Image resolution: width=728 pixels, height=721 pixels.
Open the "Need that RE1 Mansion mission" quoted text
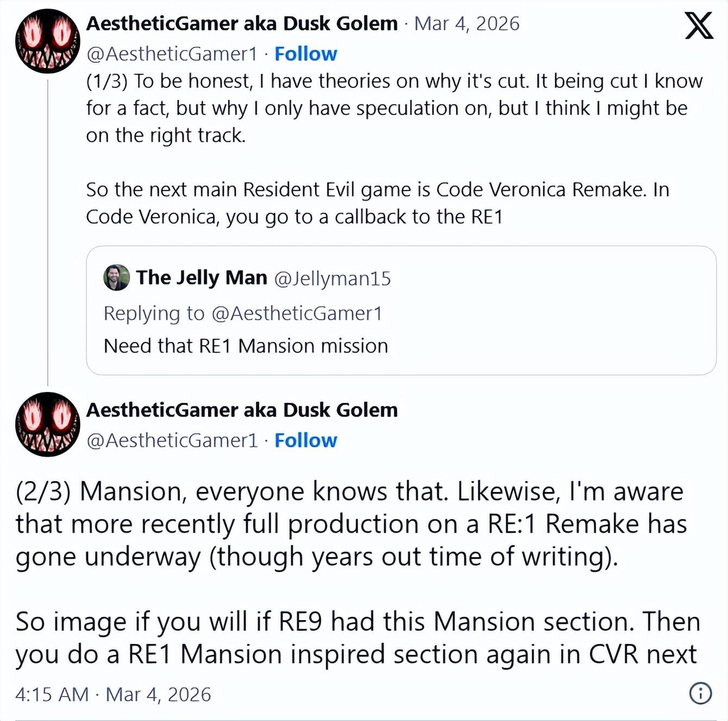click(x=246, y=346)
